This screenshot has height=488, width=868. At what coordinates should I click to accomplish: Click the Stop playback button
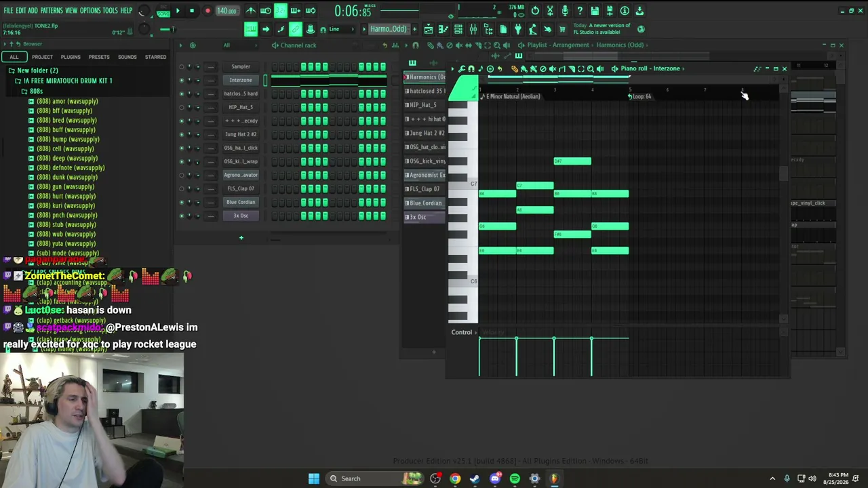(x=192, y=11)
